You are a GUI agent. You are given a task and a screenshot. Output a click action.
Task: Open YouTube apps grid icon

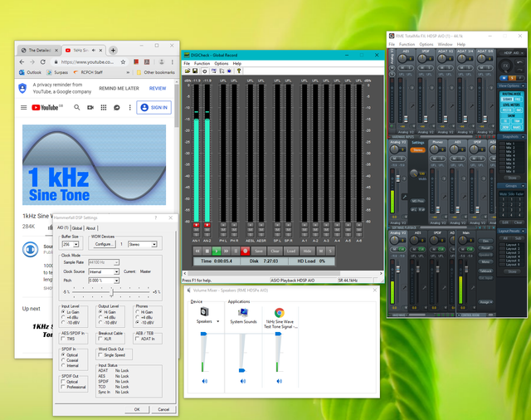coord(104,107)
